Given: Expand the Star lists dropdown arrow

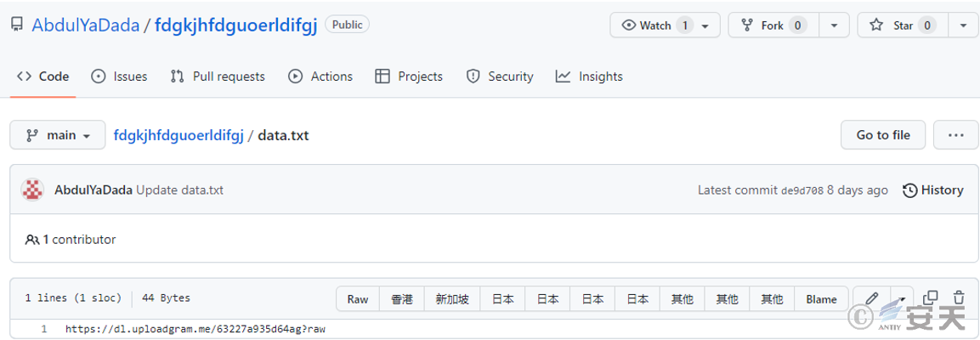Looking at the screenshot, I should tap(962, 25).
